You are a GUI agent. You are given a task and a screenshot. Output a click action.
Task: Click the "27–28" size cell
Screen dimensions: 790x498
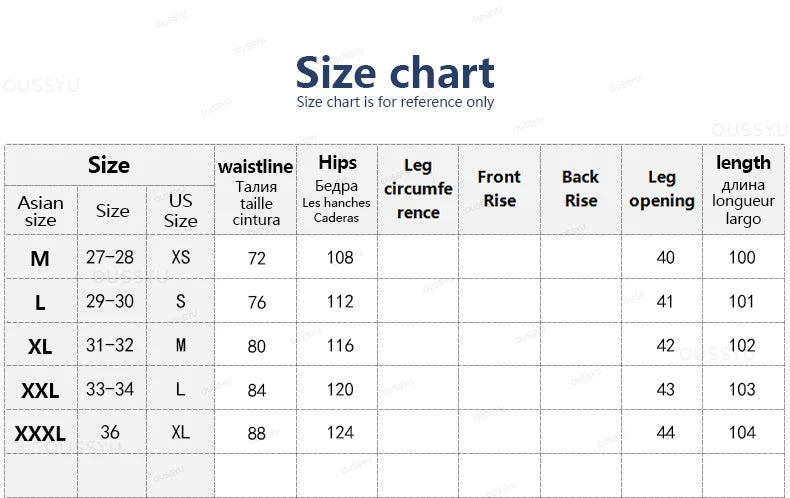[110, 258]
